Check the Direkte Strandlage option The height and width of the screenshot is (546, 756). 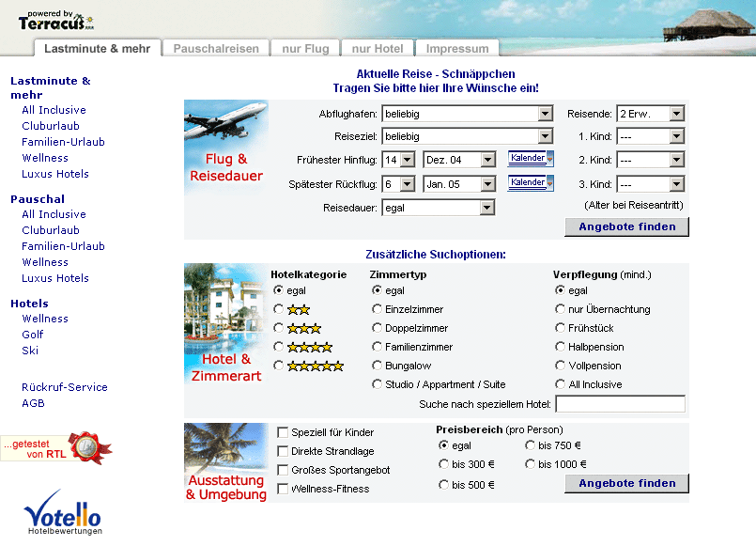pyautogui.click(x=283, y=451)
